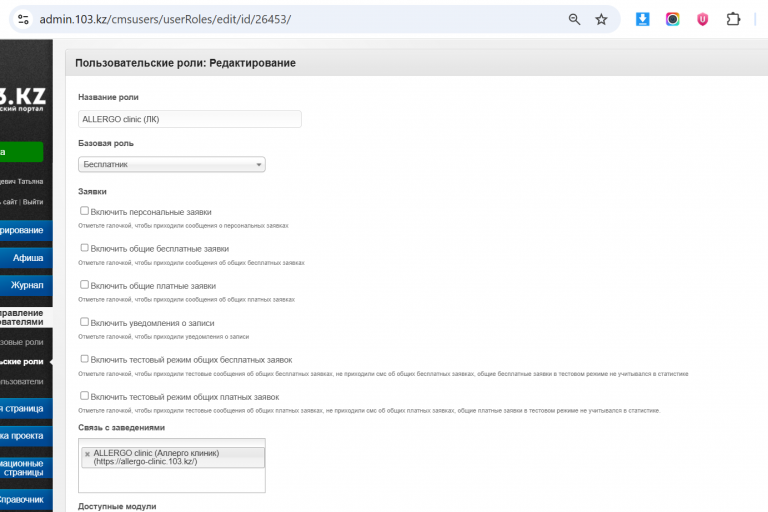The width and height of the screenshot is (768, 512).
Task: Click the green sidebar button
Action: tap(22, 152)
